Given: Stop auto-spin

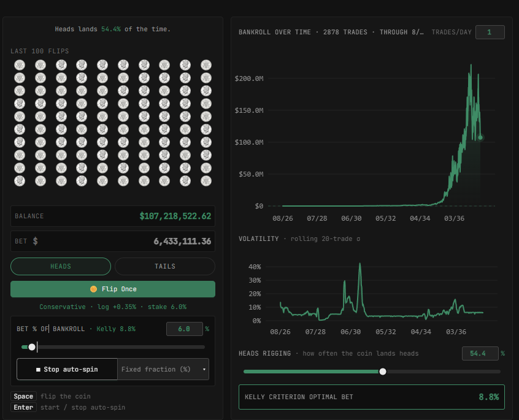Looking at the screenshot, I should tap(67, 369).
